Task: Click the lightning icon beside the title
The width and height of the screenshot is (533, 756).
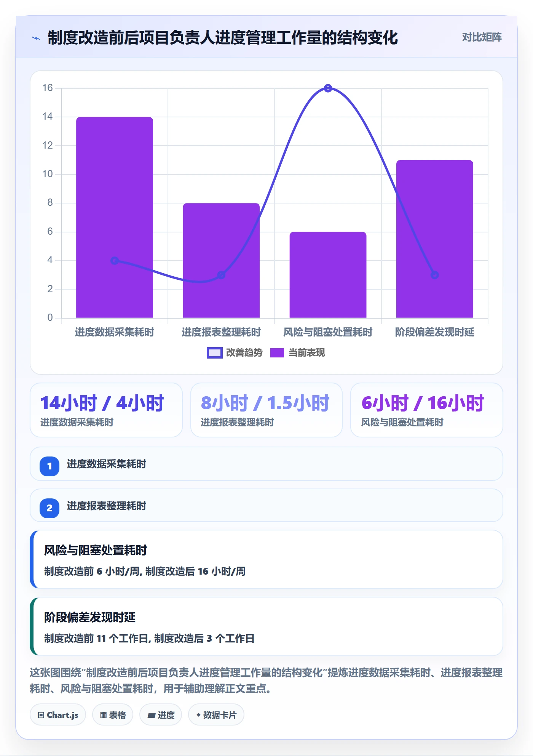Action: (x=36, y=38)
